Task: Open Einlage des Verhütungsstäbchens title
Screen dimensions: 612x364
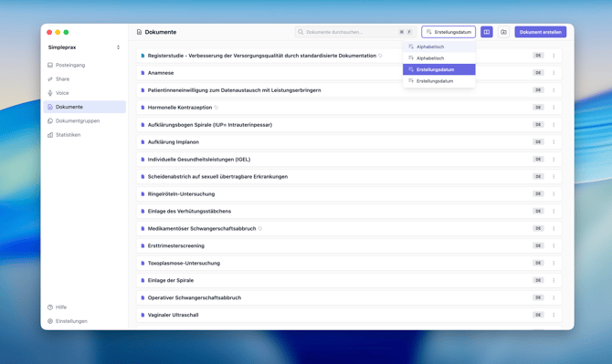Action: click(189, 211)
